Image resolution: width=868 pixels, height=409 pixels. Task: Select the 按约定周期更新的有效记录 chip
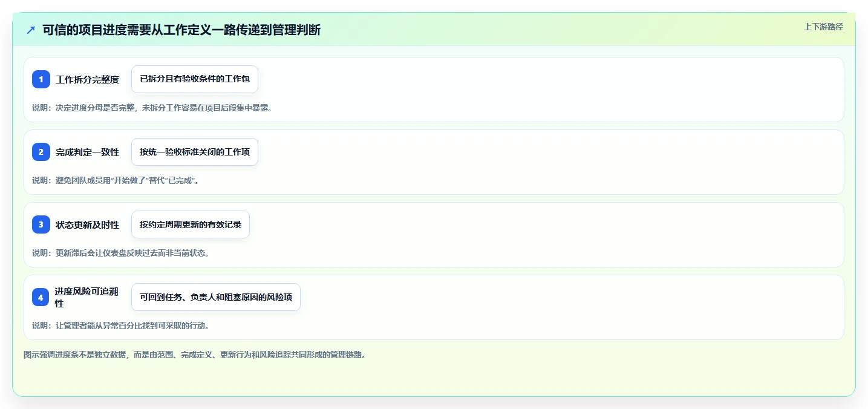(x=191, y=224)
